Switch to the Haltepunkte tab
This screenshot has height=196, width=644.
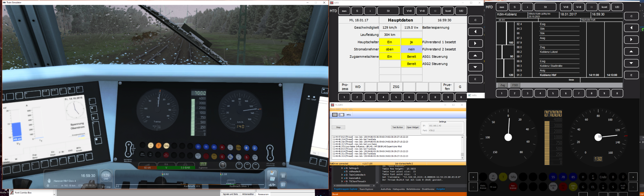(x=399, y=189)
